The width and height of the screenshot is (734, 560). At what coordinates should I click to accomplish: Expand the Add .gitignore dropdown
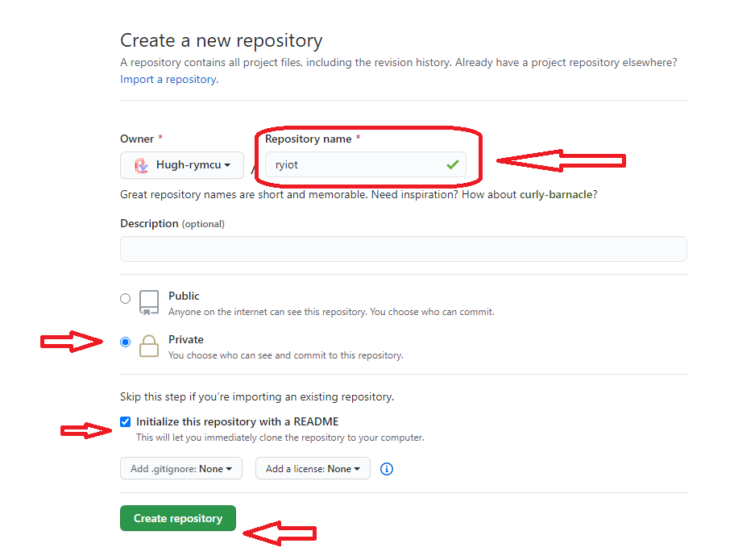(x=180, y=469)
